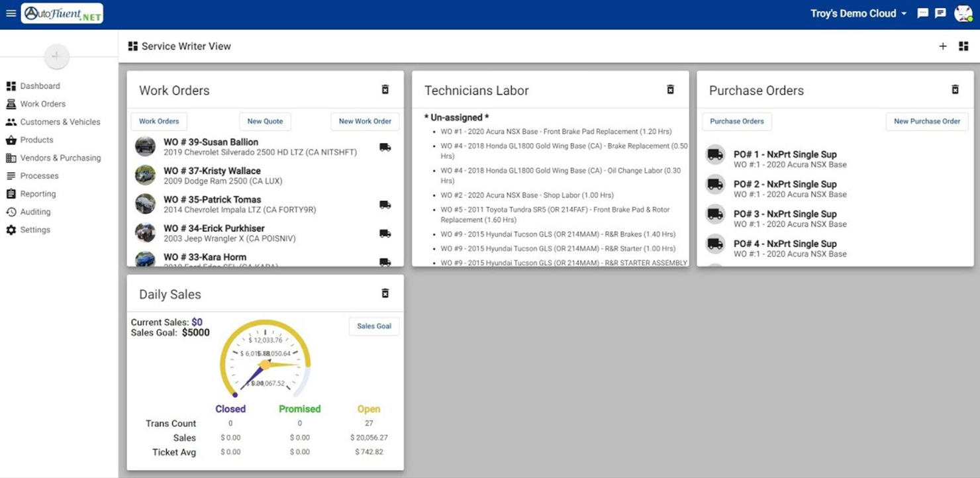Image resolution: width=980 pixels, height=478 pixels.
Task: Open the navigation hamburger menu
Action: point(11,13)
